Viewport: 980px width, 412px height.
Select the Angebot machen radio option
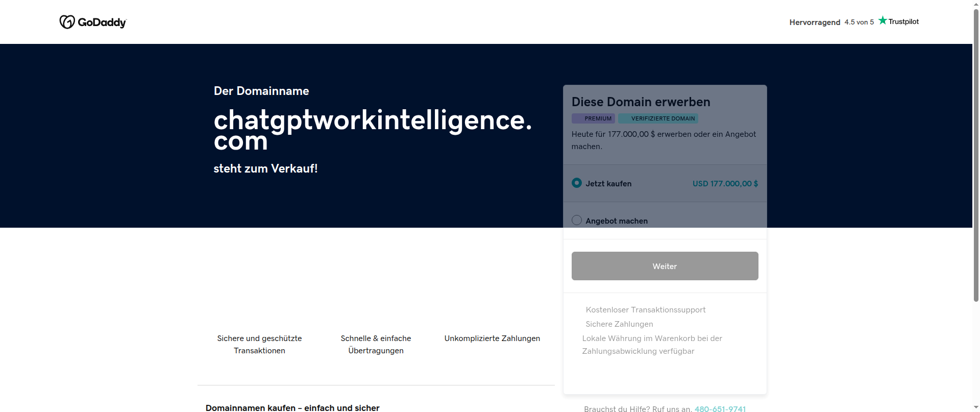tap(577, 220)
